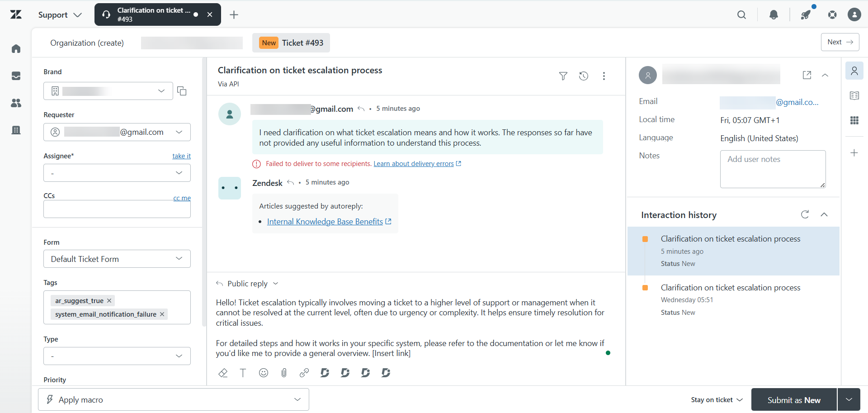Open Views inbox icon in sidebar
The image size is (868, 413).
pyautogui.click(x=16, y=76)
